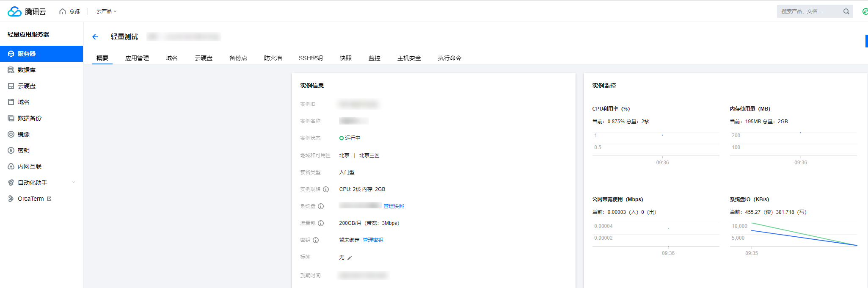Click the 轻量应用服务器 sidebar title
Image resolution: width=868 pixels, height=288 pixels.
tap(28, 34)
